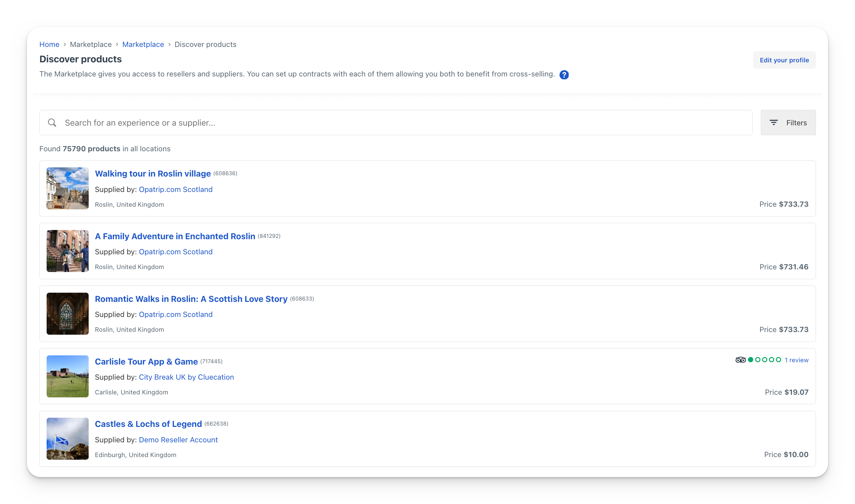Click the blue help question mark icon

[564, 75]
